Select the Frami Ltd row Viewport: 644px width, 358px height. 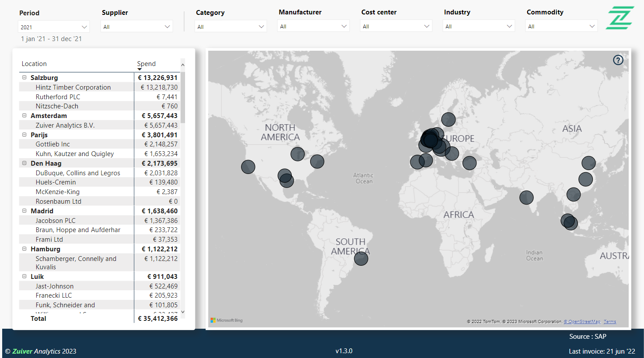point(99,240)
